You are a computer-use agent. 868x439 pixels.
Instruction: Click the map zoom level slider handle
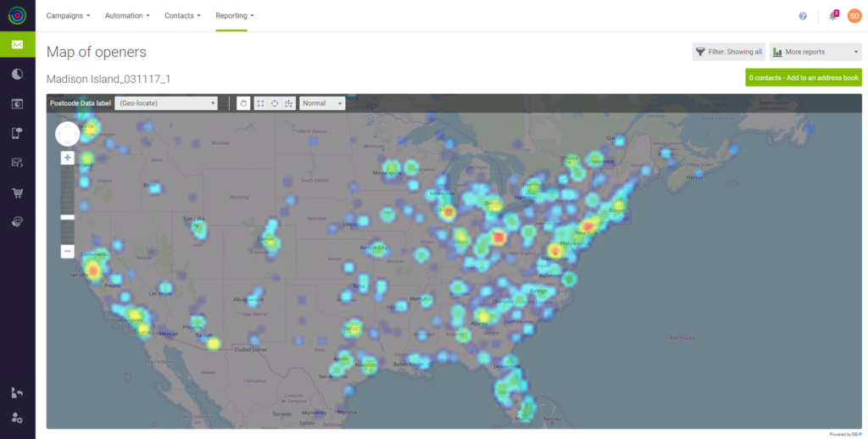68,218
